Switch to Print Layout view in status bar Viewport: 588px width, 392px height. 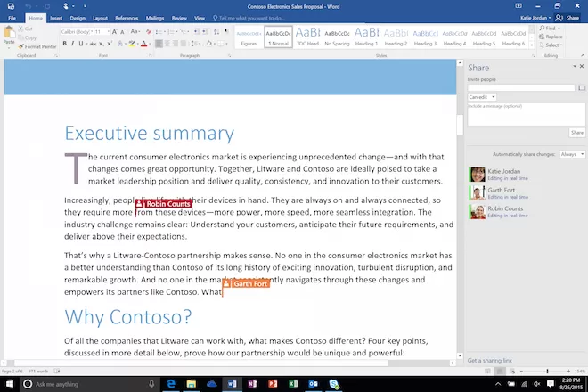pyautogui.click(x=500, y=371)
